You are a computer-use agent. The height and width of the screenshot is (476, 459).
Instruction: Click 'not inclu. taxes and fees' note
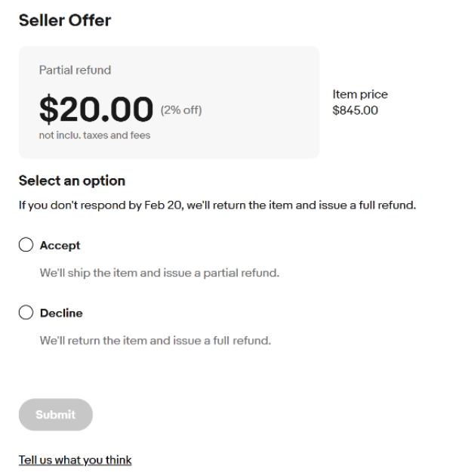click(x=94, y=135)
